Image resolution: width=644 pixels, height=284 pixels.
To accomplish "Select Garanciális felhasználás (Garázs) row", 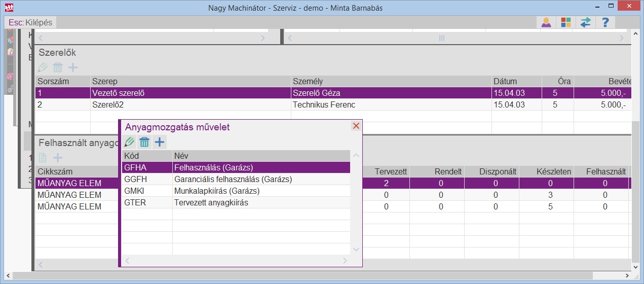I will point(236,179).
